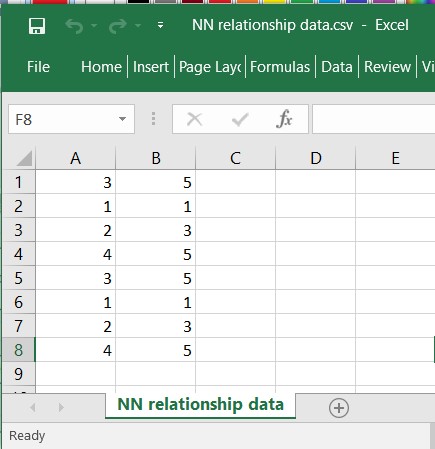
Task: Switch to the Home ribbon tab
Action: pos(101,67)
